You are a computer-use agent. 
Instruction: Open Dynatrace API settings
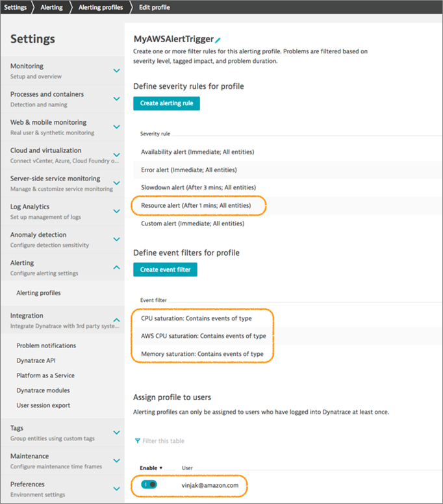pos(36,360)
